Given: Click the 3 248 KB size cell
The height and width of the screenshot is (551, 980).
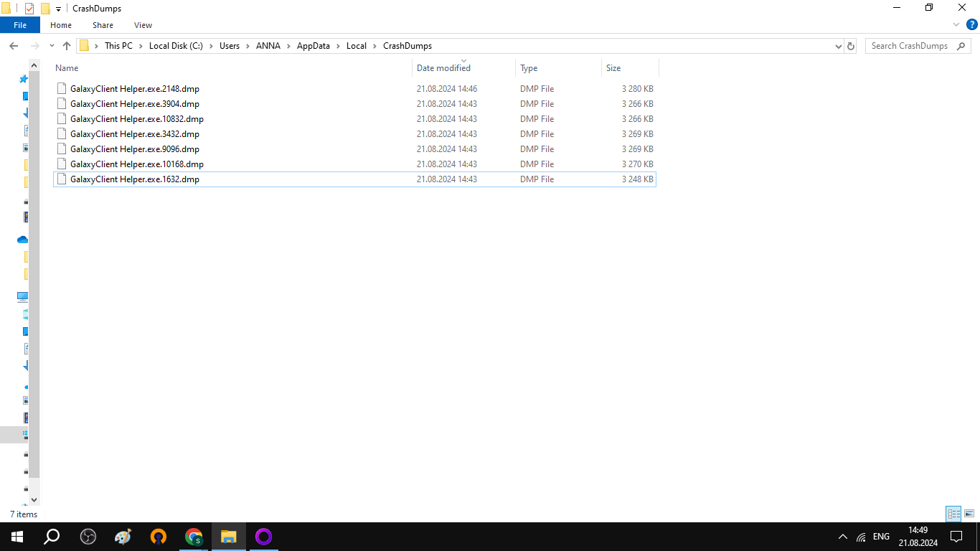Looking at the screenshot, I should pyautogui.click(x=638, y=179).
